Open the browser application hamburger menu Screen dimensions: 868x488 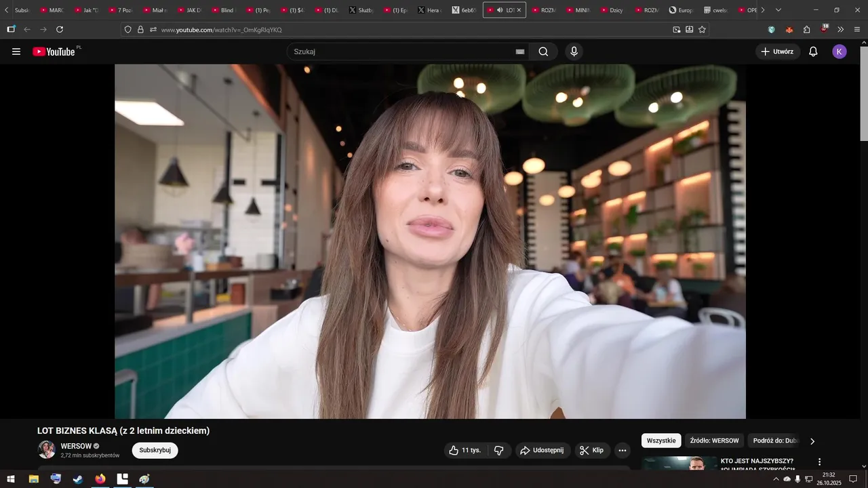point(857,30)
